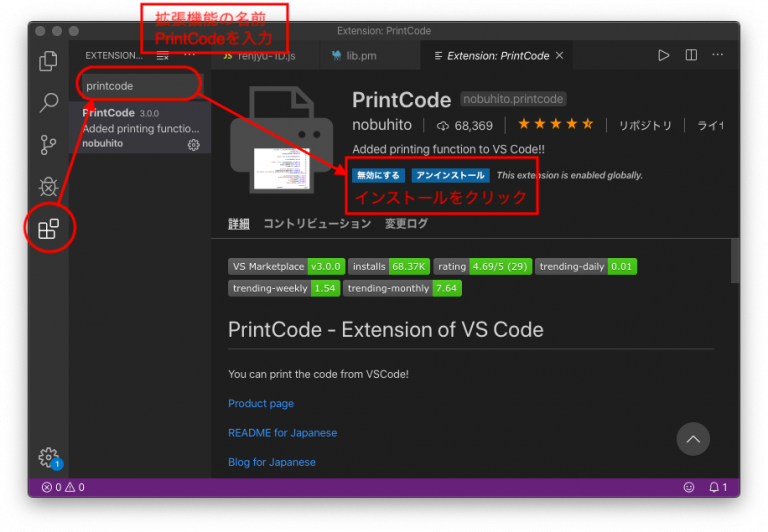
Task: Open the Source Control view
Action: pos(48,145)
